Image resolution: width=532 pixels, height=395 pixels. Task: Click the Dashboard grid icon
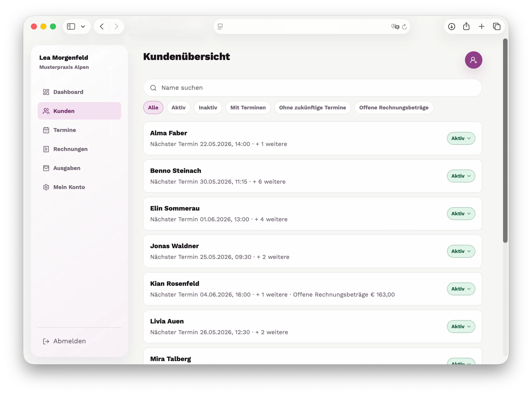pyautogui.click(x=46, y=92)
